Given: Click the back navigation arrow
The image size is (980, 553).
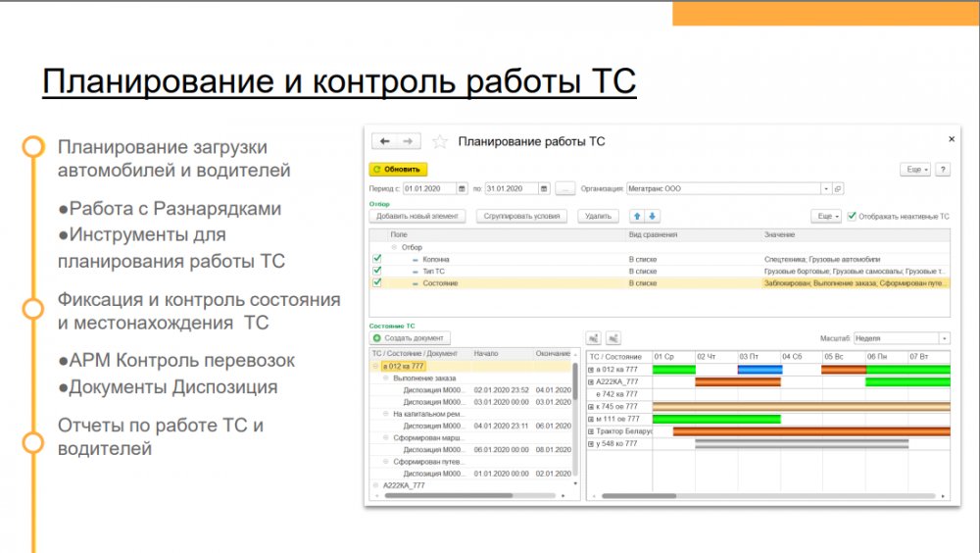Looking at the screenshot, I should (x=385, y=141).
